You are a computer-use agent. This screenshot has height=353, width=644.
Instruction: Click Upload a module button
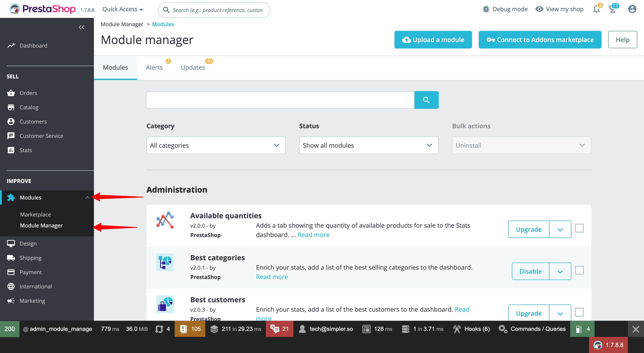433,40
